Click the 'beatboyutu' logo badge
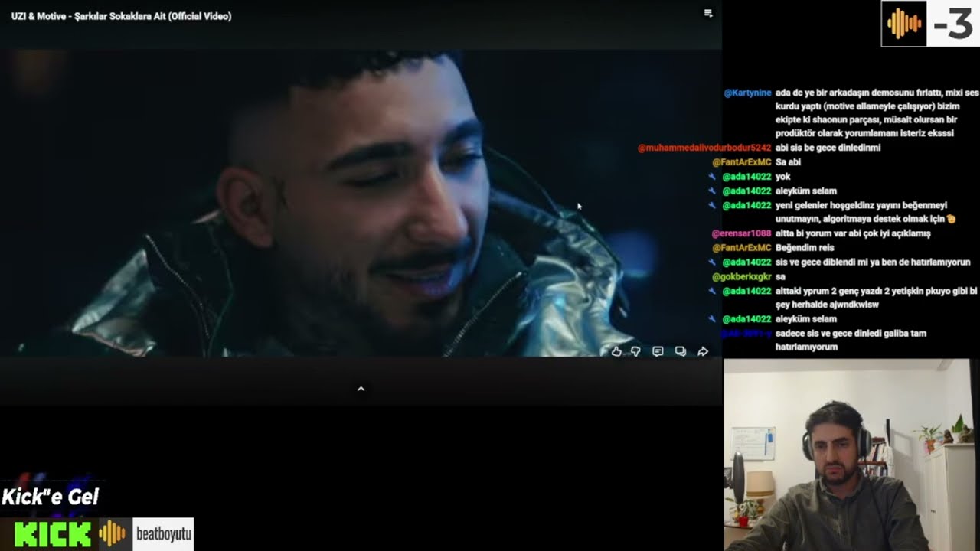Screen dimensions: 980x551 163,534
